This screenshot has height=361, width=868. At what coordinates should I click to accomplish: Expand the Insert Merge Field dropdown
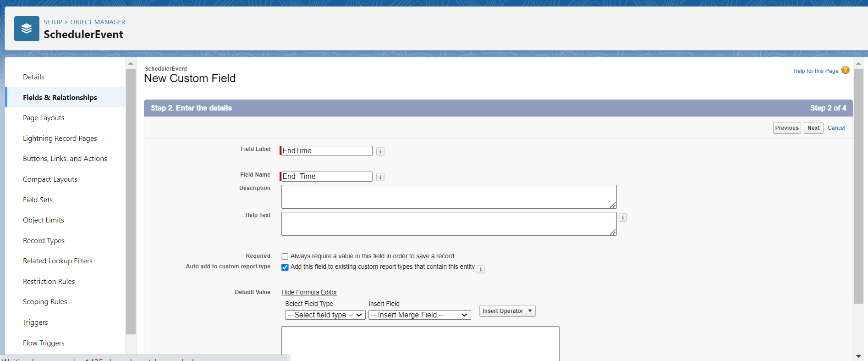coord(419,315)
